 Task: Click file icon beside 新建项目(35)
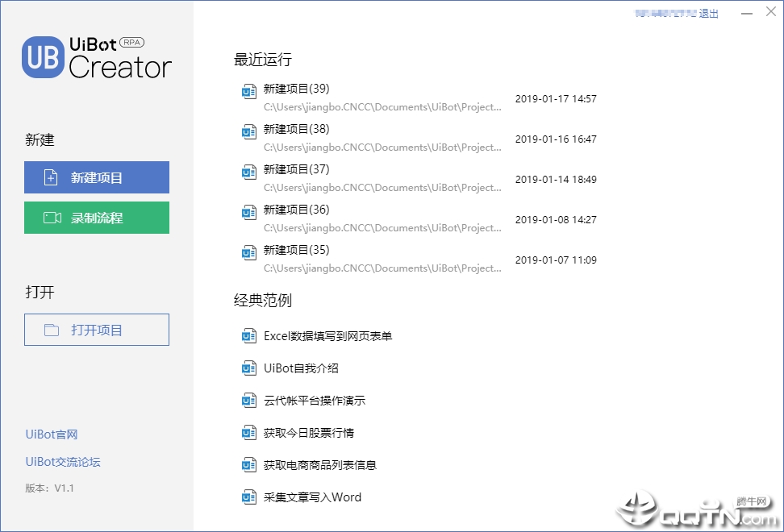point(249,253)
